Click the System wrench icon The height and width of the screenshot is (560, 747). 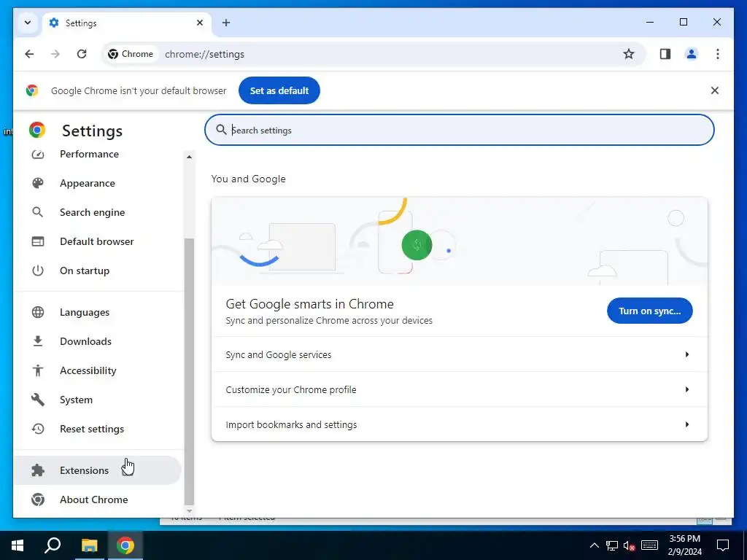point(38,400)
